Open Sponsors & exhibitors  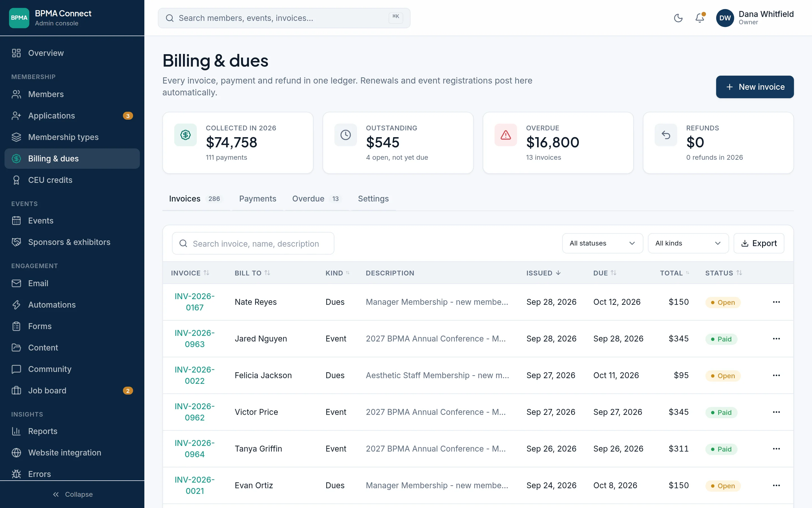pos(72,242)
